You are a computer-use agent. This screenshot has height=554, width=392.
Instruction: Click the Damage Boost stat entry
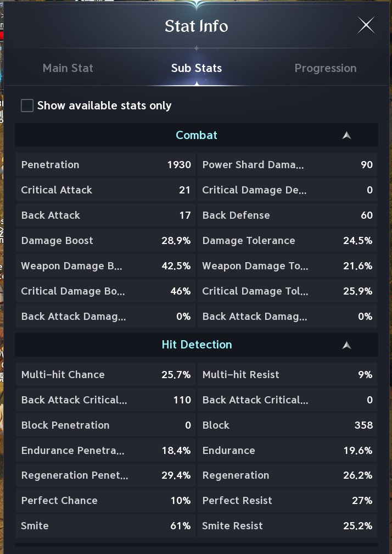click(105, 241)
